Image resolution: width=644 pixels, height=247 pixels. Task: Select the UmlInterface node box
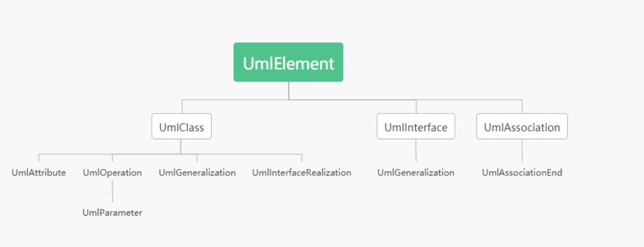point(415,127)
